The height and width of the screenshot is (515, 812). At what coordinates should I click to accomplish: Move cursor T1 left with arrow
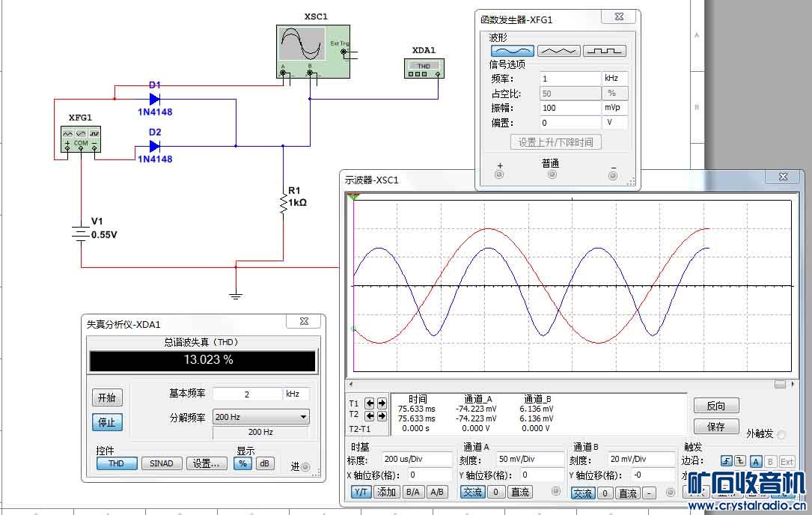[370, 403]
